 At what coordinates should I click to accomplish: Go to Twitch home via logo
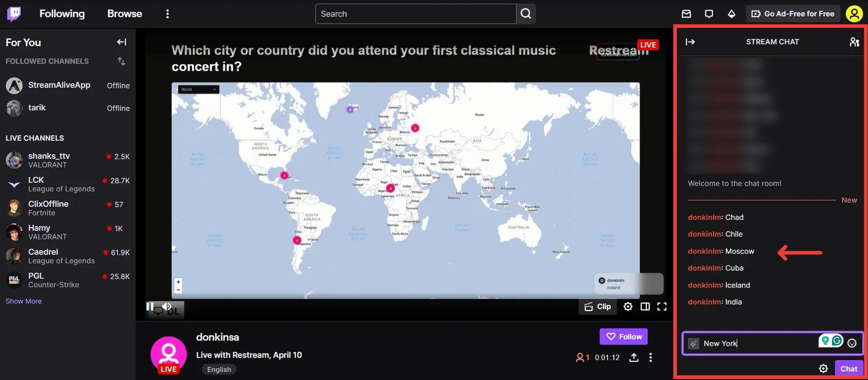pos(14,14)
